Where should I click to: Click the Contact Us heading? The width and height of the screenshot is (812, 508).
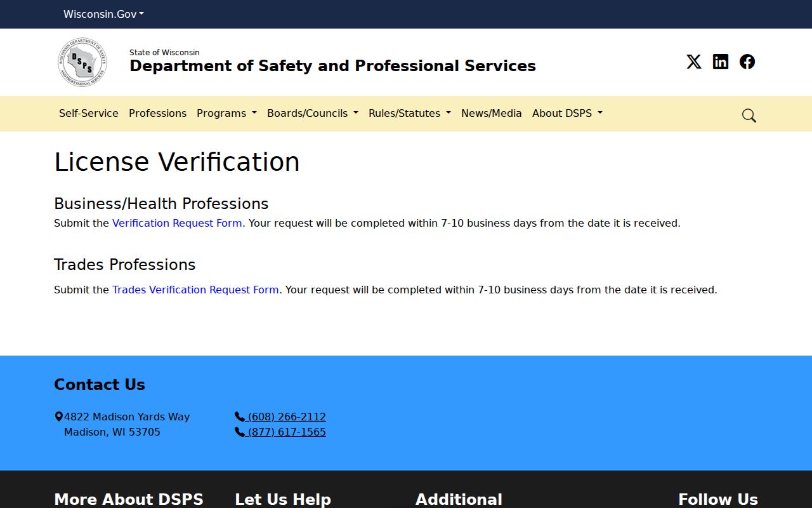point(100,385)
